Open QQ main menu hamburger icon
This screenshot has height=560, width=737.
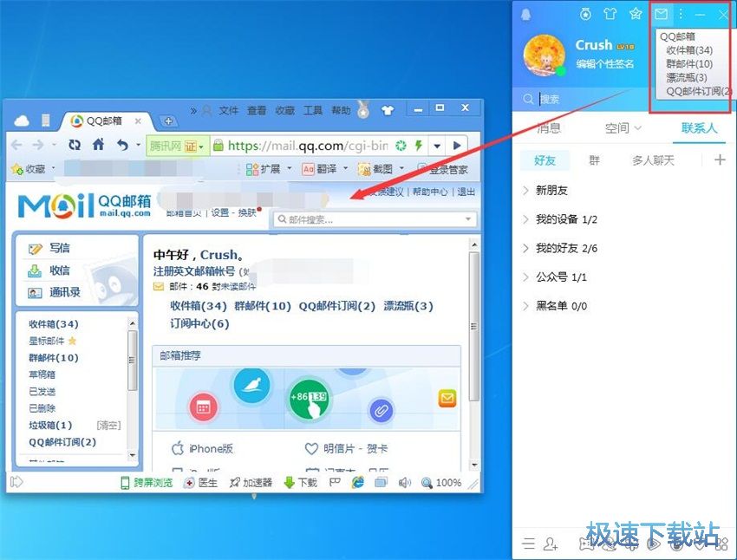(x=528, y=544)
